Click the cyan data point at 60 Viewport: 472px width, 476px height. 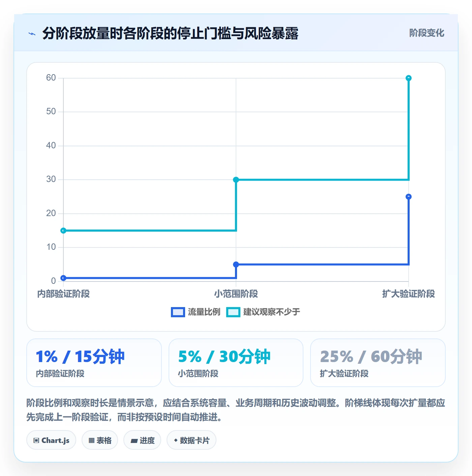(x=409, y=78)
